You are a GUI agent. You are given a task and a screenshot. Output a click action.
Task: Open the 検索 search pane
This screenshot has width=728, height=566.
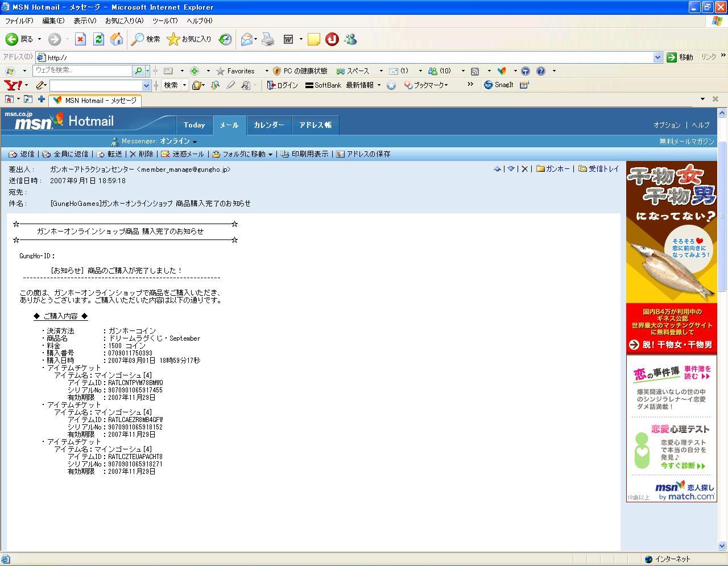click(146, 39)
